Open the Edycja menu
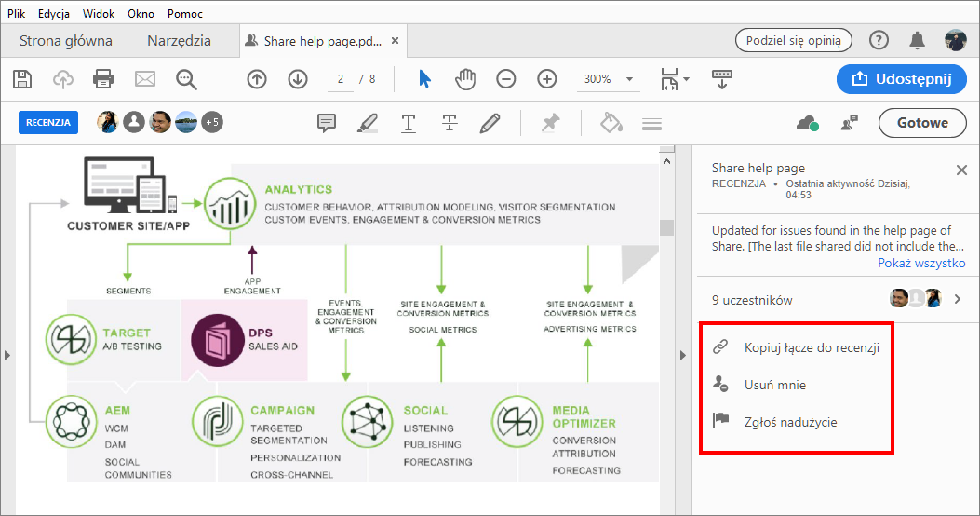This screenshot has height=516, width=980. pos(54,13)
